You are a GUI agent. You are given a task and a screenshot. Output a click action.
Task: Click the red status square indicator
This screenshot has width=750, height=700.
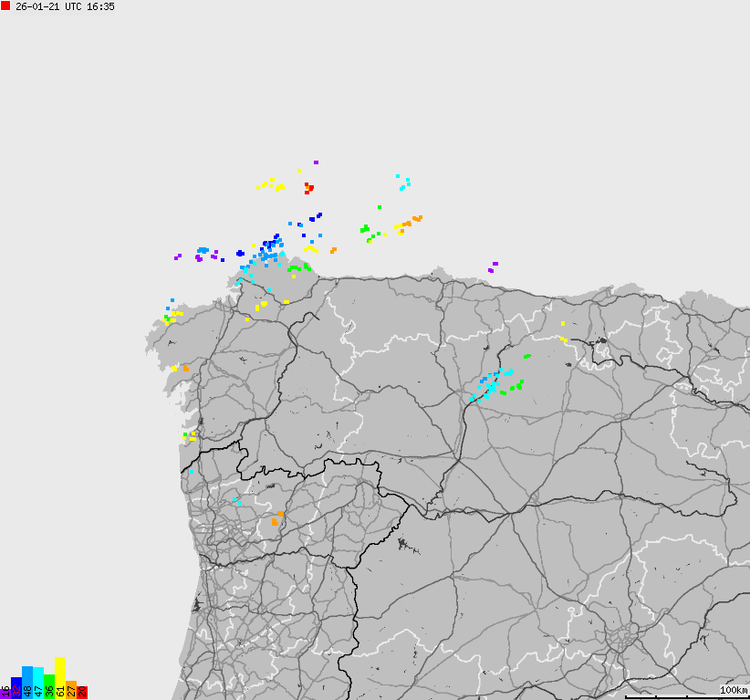[x=6, y=6]
